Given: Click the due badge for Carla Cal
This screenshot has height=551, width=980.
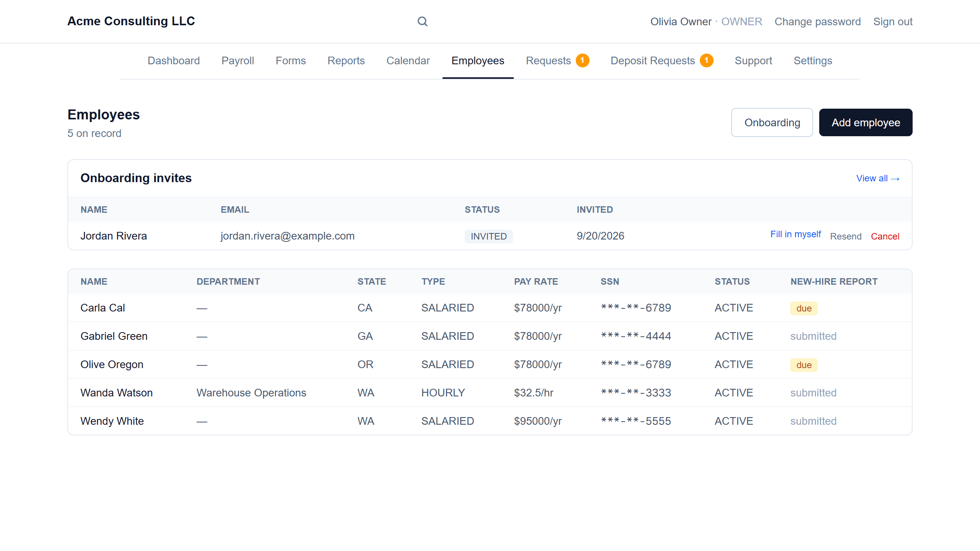Looking at the screenshot, I should (x=804, y=308).
